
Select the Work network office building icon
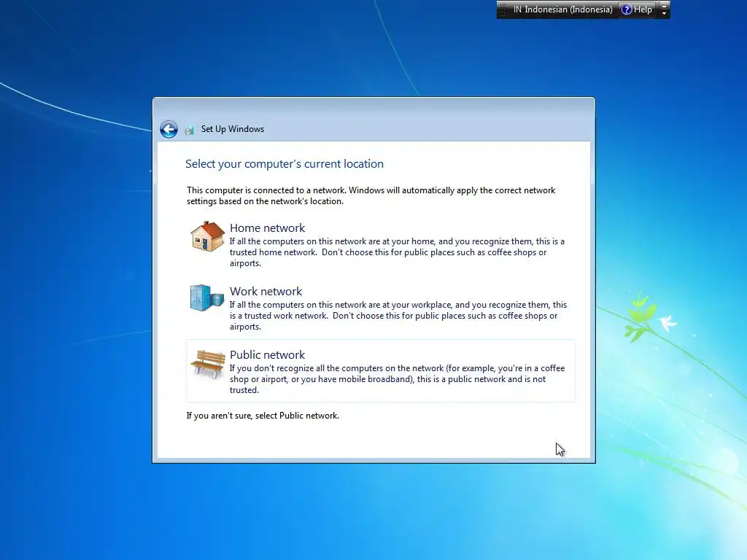pyautogui.click(x=206, y=298)
